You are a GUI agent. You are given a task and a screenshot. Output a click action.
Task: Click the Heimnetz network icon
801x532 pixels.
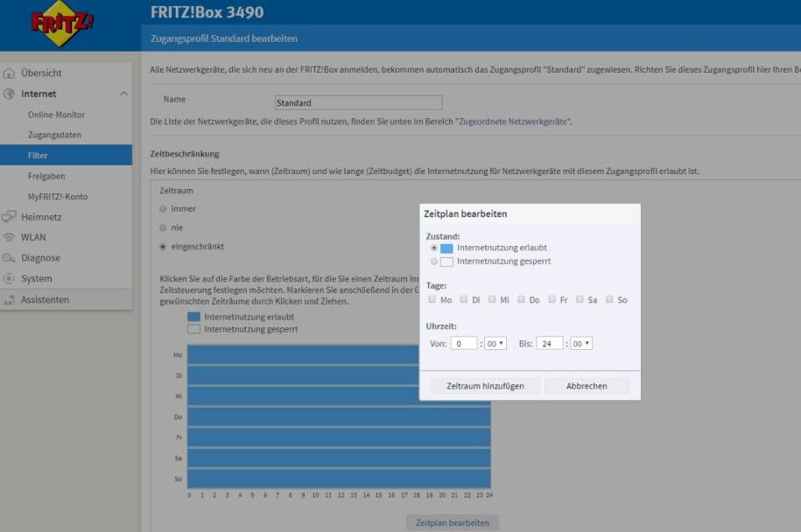(x=9, y=217)
